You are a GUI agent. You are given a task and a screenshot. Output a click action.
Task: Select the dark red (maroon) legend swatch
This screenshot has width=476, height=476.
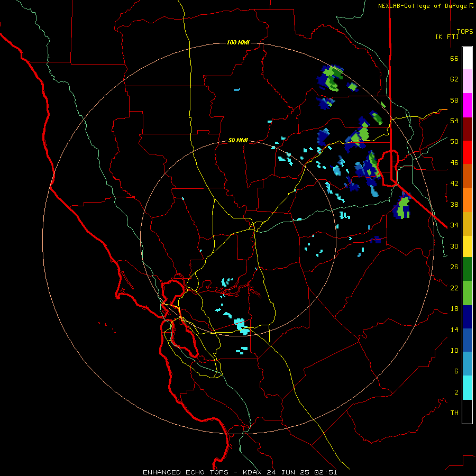click(467, 129)
